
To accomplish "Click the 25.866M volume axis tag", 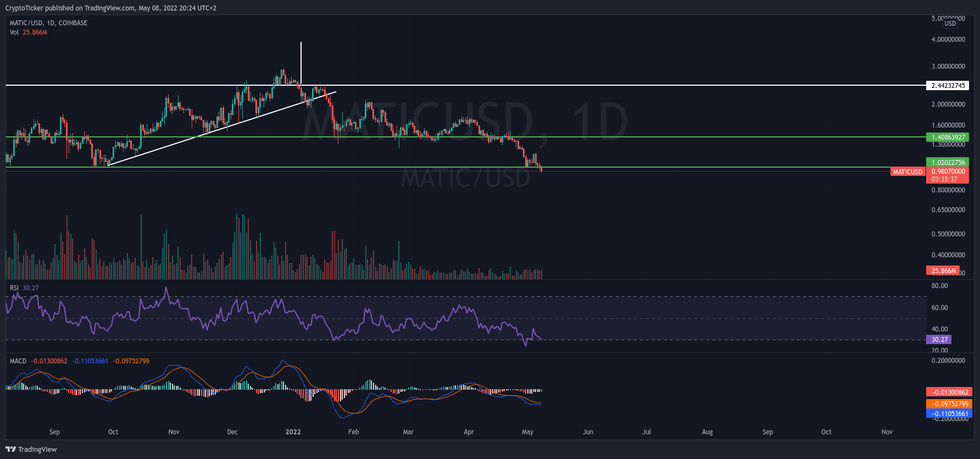I will pyautogui.click(x=943, y=271).
